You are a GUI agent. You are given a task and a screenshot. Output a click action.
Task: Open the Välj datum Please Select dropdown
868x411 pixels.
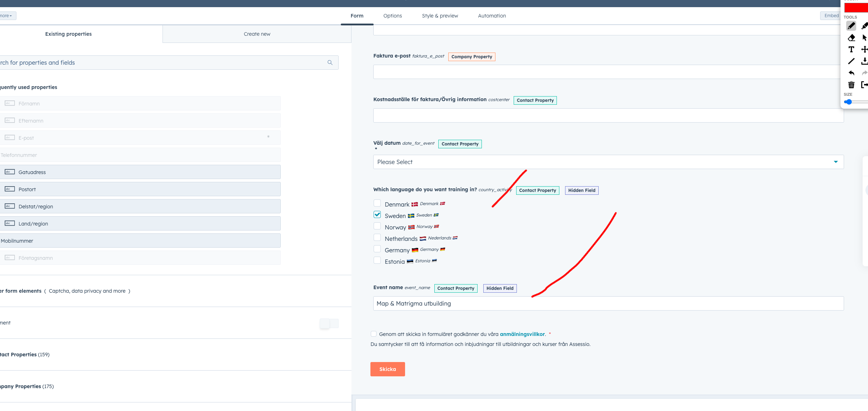click(608, 162)
